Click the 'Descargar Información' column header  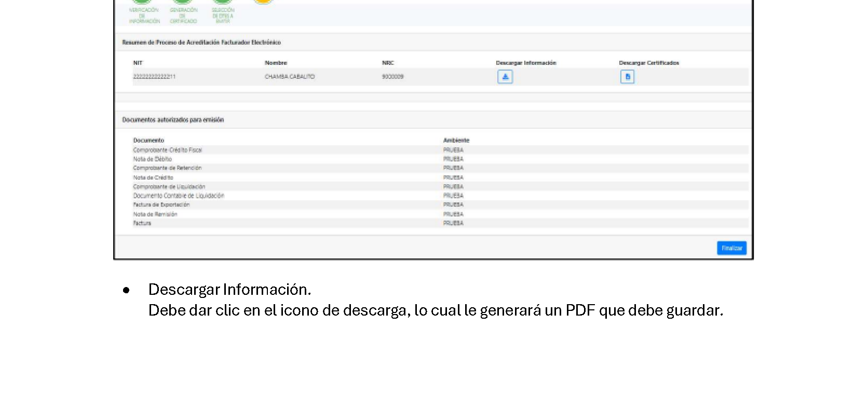click(x=526, y=63)
